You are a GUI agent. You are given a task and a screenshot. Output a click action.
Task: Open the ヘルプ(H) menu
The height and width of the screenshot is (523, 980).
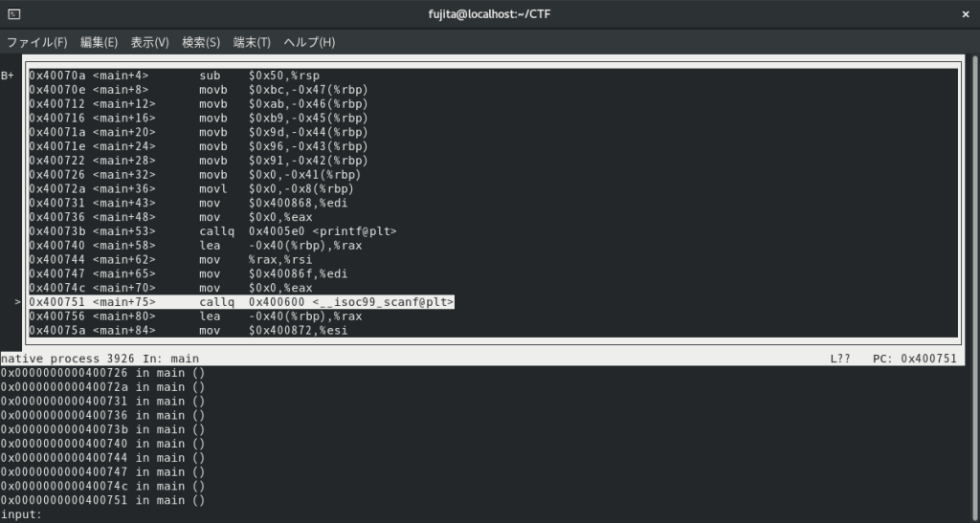pos(309,42)
